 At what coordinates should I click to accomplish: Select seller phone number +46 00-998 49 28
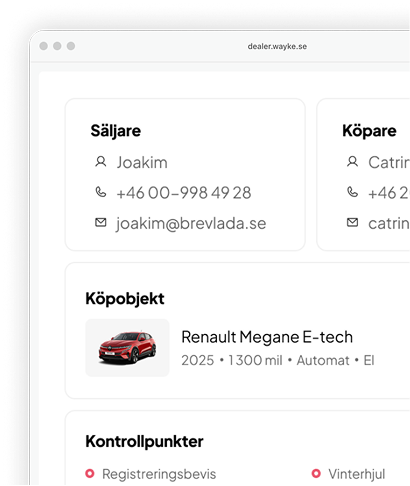(x=184, y=193)
